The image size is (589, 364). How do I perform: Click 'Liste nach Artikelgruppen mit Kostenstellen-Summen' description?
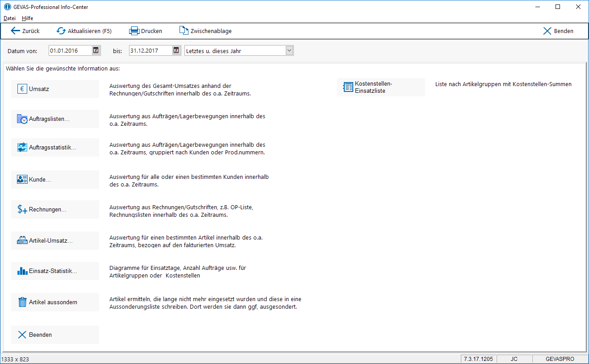(503, 84)
